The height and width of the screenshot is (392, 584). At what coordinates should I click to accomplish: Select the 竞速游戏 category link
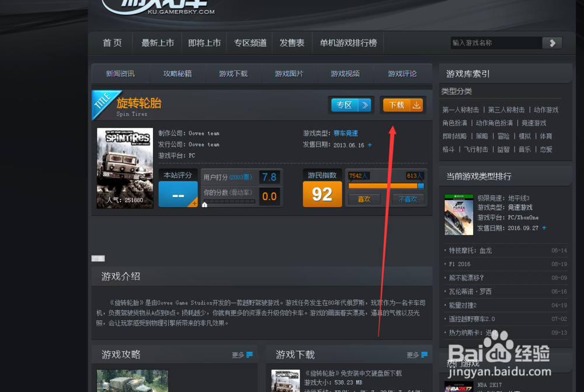coord(534,123)
